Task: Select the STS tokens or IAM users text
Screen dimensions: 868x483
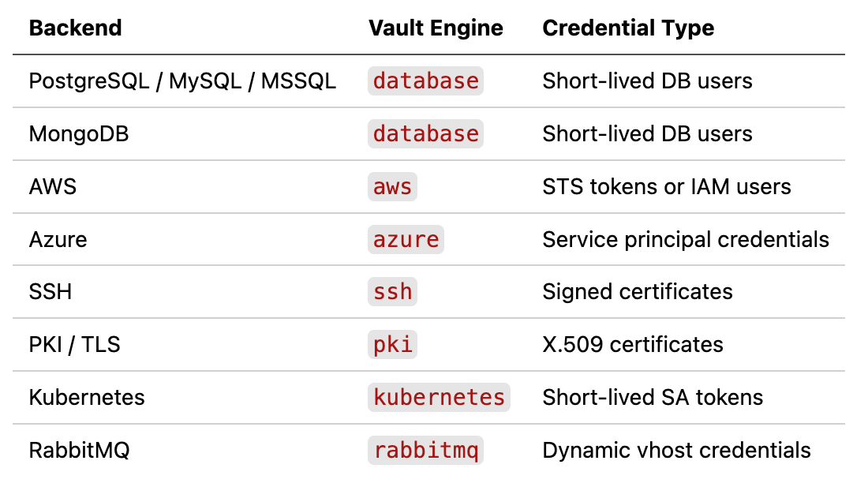Action: point(667,187)
